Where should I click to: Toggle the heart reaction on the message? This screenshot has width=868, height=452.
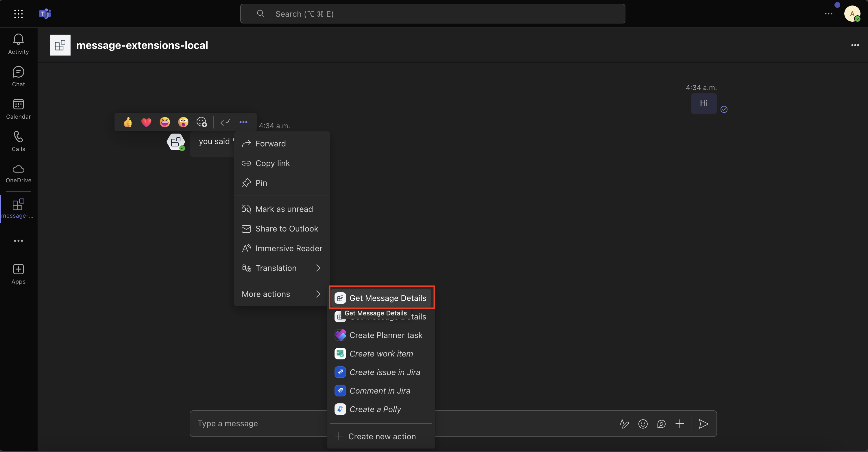146,122
